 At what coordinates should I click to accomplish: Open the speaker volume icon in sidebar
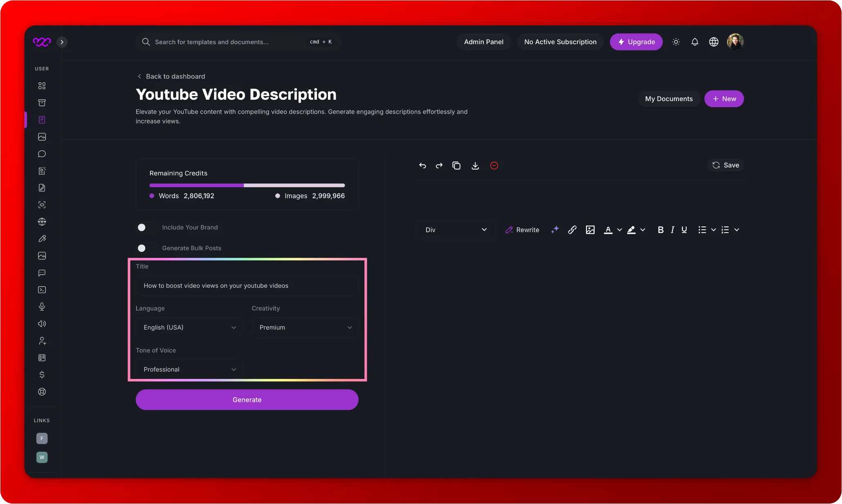point(42,324)
